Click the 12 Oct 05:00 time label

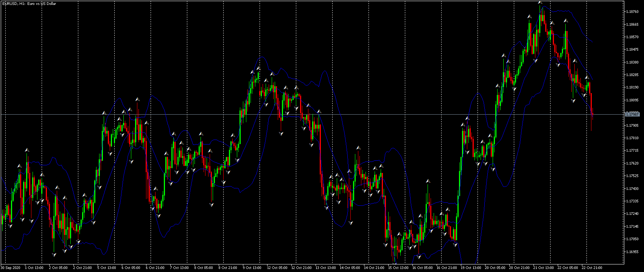(x=277, y=268)
